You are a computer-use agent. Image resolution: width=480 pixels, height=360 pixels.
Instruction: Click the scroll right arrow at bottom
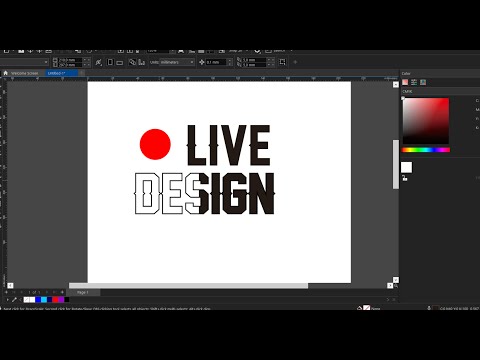tap(390, 286)
